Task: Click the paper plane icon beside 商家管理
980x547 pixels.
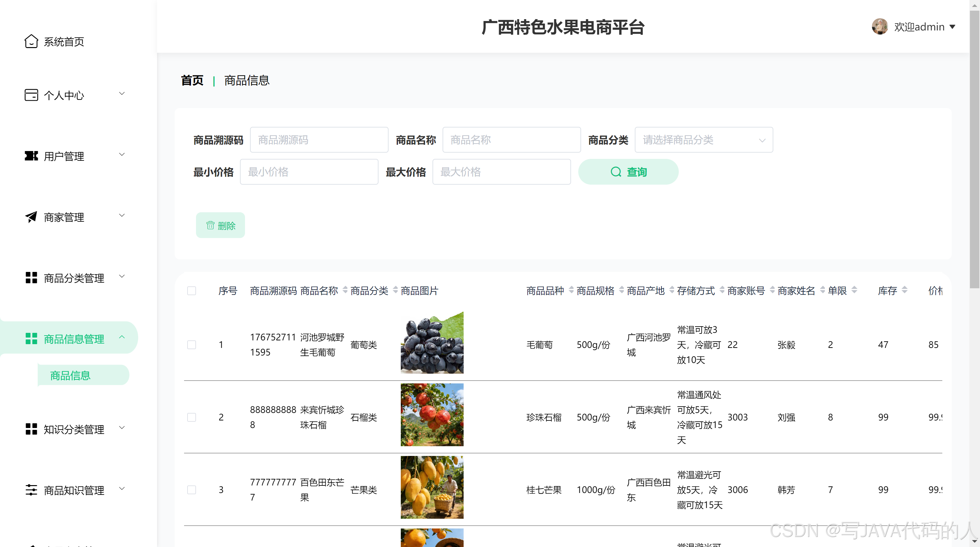Action: tap(31, 217)
